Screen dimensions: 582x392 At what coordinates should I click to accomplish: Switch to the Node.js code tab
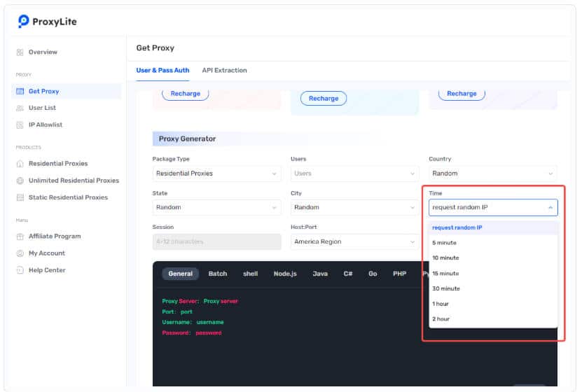point(285,274)
